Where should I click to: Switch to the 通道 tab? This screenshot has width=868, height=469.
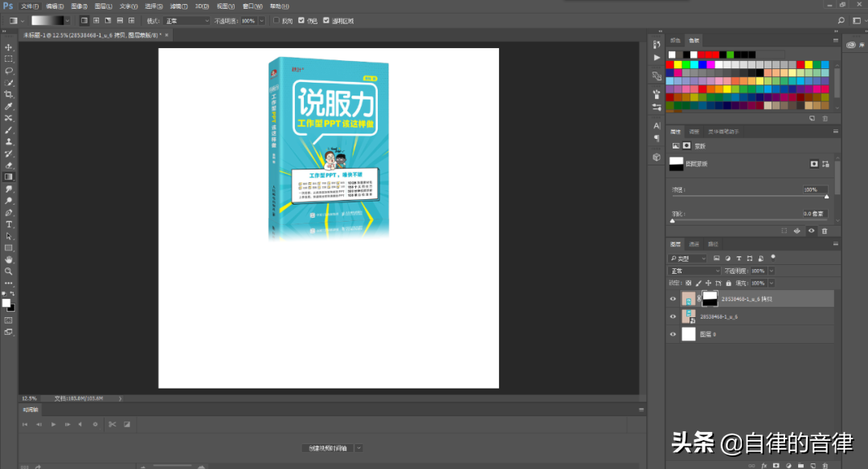click(694, 244)
